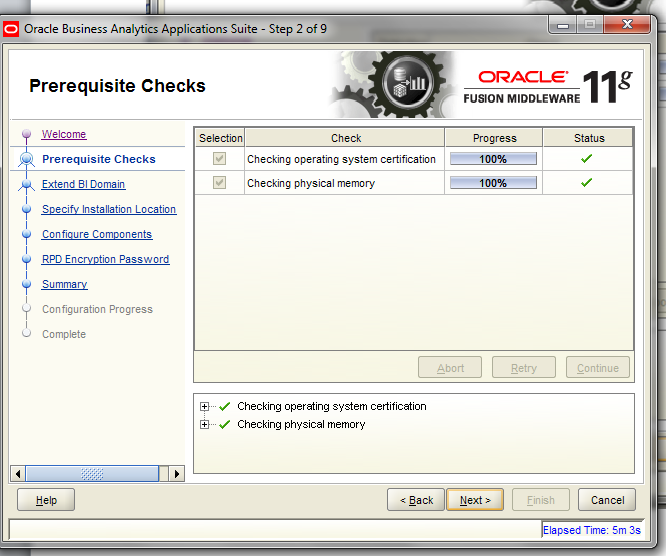
Task: Click the right arrow of navigation scrollbar
Action: click(177, 474)
